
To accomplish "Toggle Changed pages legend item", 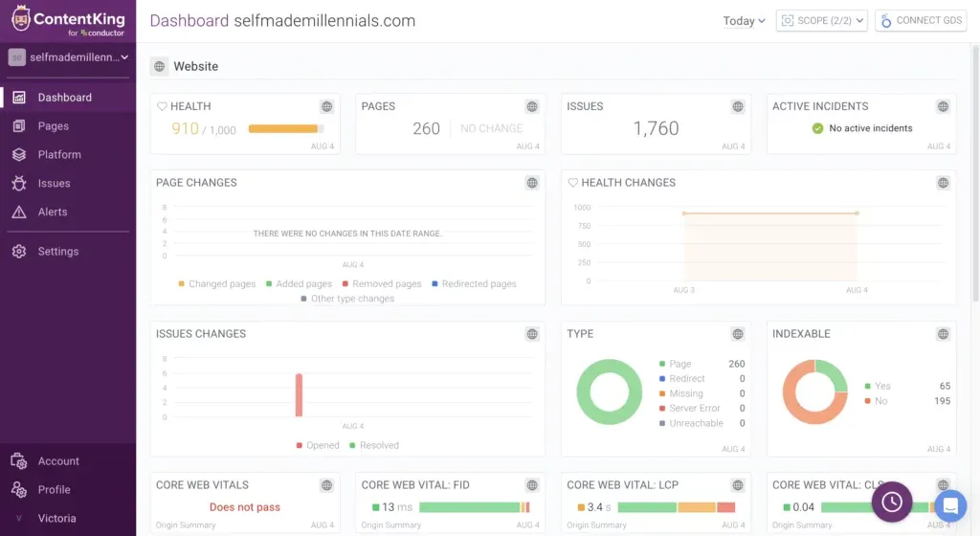I will (x=217, y=284).
